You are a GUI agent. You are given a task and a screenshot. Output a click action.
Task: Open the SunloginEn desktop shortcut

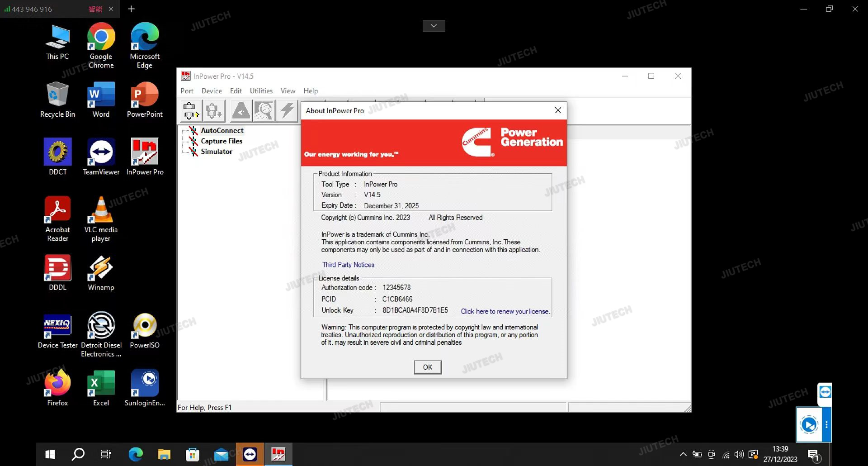click(x=145, y=388)
